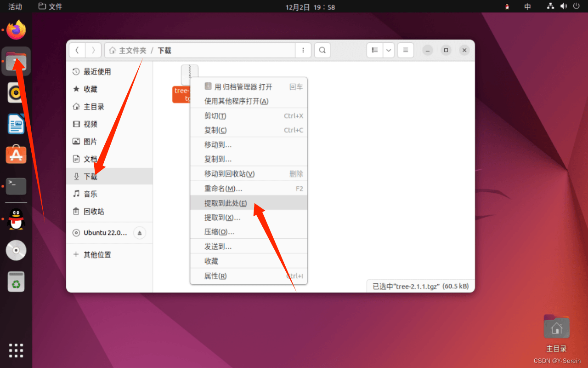Image resolution: width=588 pixels, height=368 pixels.
Task: Open 主目录 on the desktop
Action: [556, 327]
